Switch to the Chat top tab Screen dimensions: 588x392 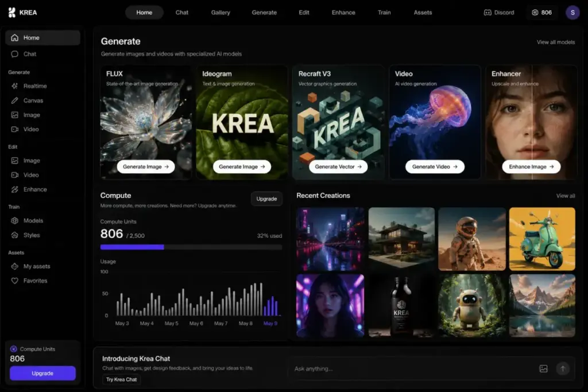(182, 13)
